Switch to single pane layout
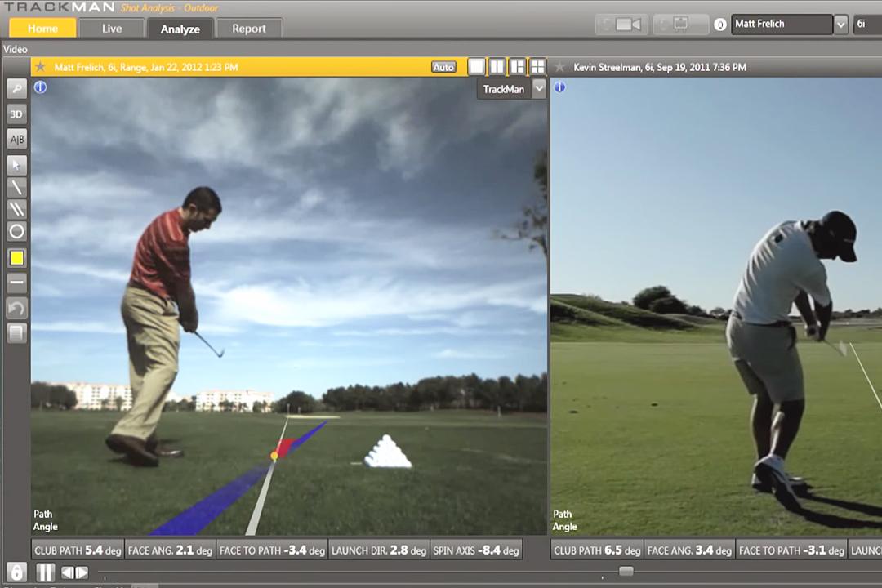The width and height of the screenshot is (882, 588). click(476, 67)
